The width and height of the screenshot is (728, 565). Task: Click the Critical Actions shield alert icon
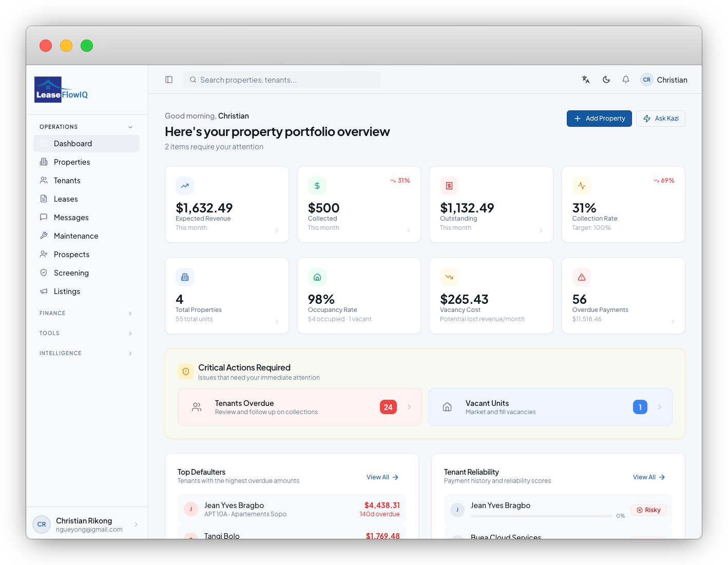pyautogui.click(x=186, y=372)
